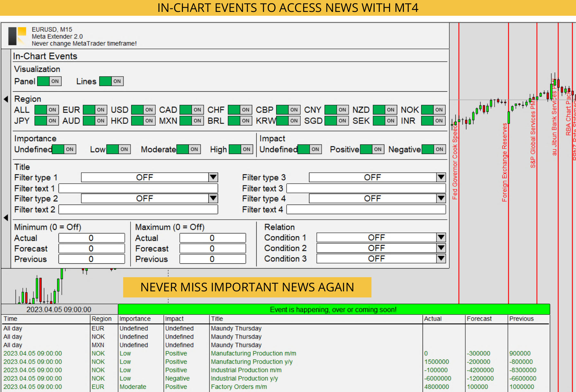This screenshot has height=392, width=576.
Task: Click the Filter text 1 input field
Action: point(138,188)
